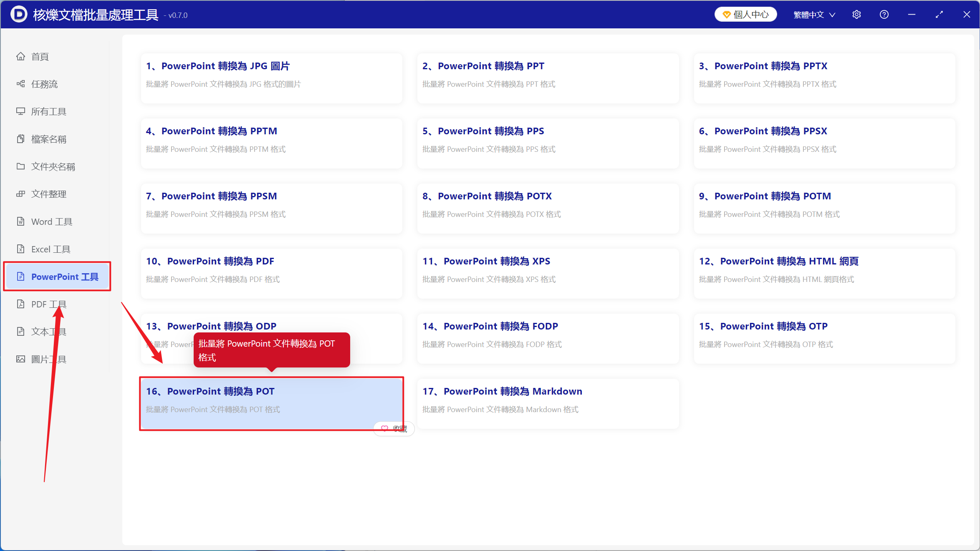Click the v0.7.0 version label

pyautogui.click(x=176, y=15)
